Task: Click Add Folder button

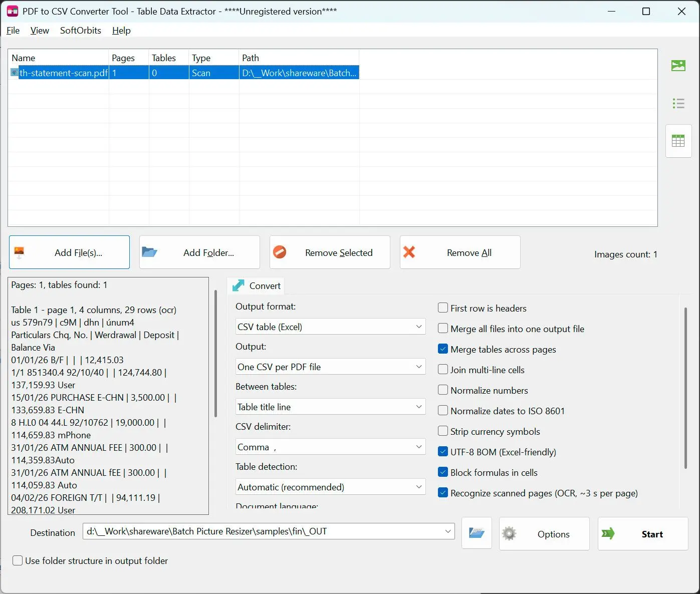Action: coord(199,252)
